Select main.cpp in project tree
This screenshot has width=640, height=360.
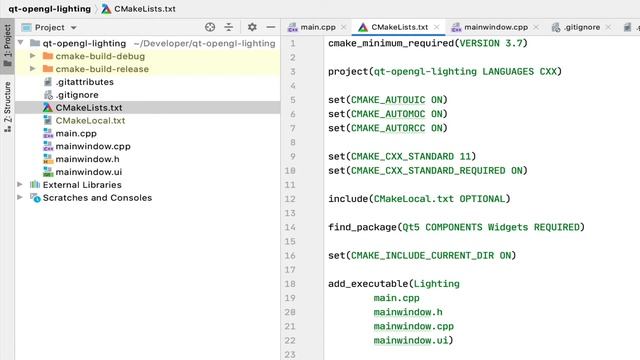pyautogui.click(x=76, y=133)
